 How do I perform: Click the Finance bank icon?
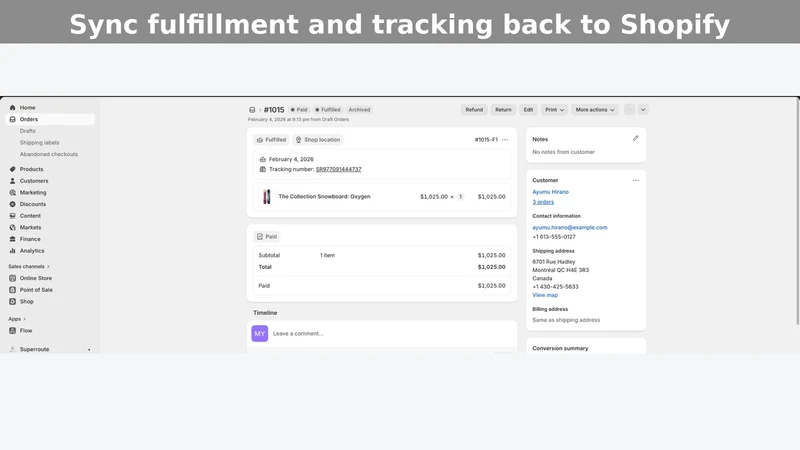click(13, 239)
